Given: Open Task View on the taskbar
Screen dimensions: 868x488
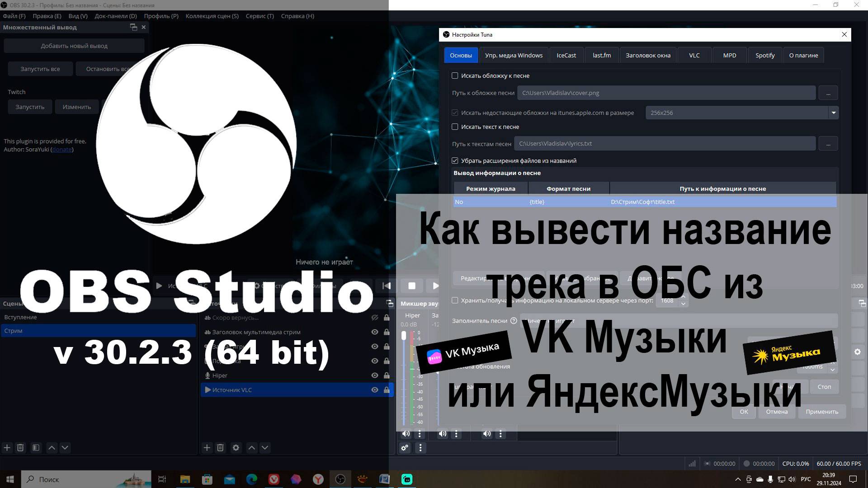Looking at the screenshot, I should [x=162, y=479].
